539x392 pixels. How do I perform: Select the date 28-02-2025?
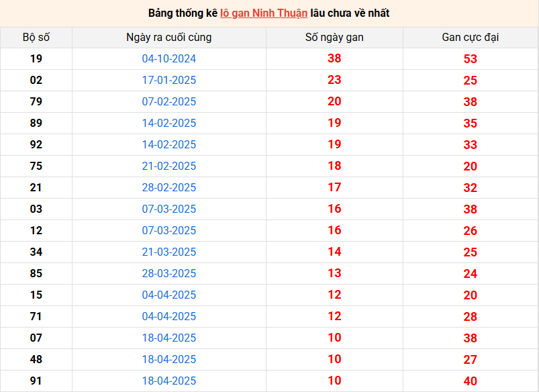169,188
